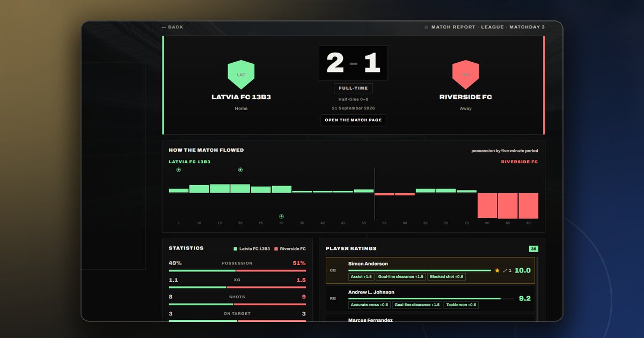Viewport: 644px width, 338px height.
Task: Click Simon Anderson's 10.0 rating value
Action: click(x=523, y=270)
